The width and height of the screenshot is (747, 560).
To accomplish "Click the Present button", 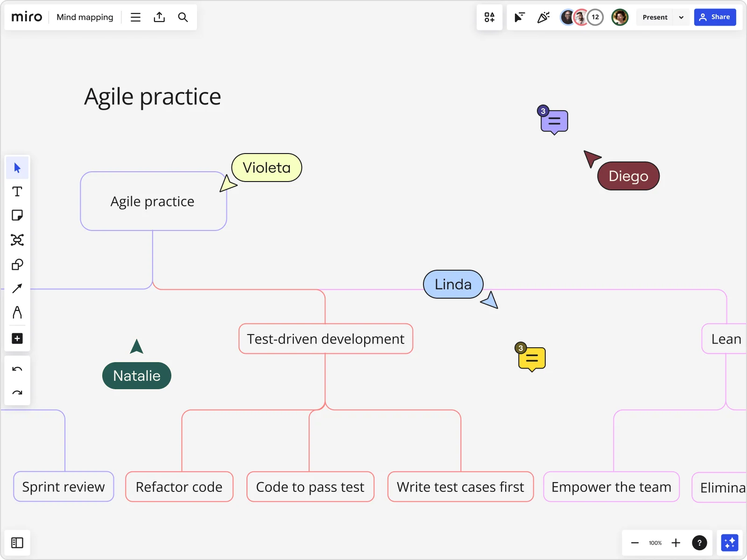I will [x=655, y=17].
